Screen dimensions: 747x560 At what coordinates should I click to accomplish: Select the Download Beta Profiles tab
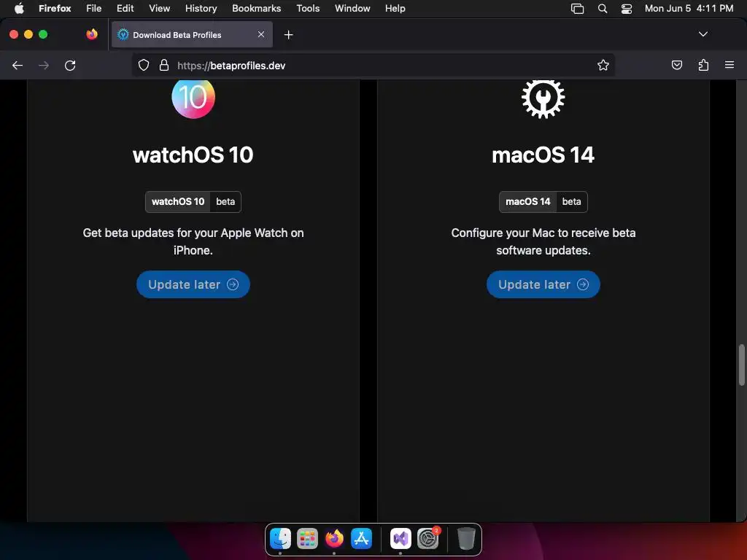192,34
